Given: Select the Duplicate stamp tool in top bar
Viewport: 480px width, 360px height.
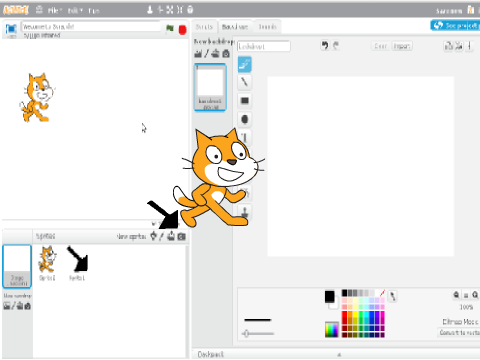Looking at the screenshot, I should 150,10.
